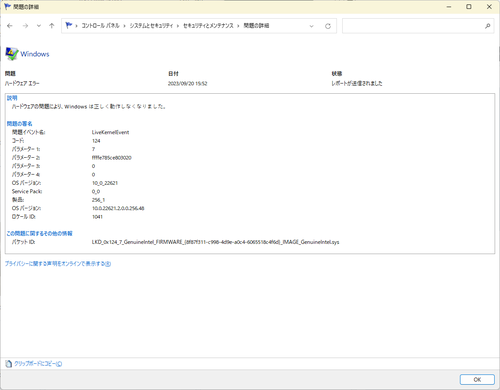Click the locale ID value 1041
This screenshot has width=500, height=390.
[x=97, y=217]
